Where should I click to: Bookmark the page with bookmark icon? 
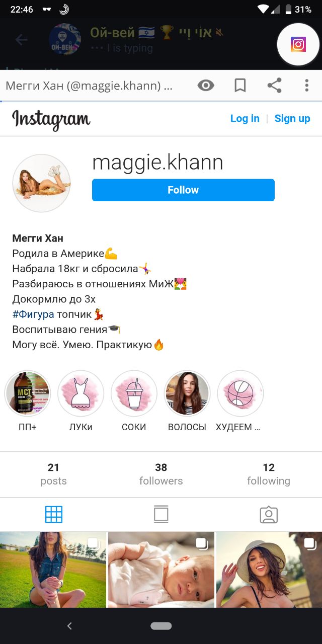(240, 86)
